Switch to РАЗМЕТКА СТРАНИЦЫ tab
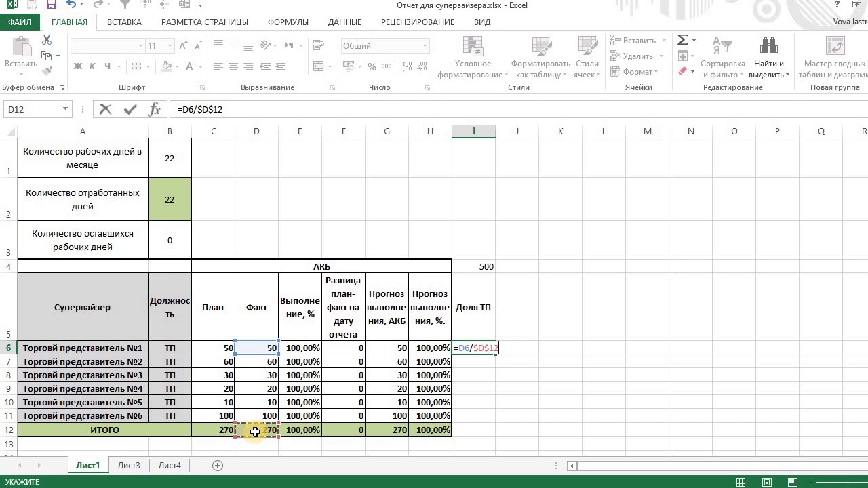 (204, 22)
